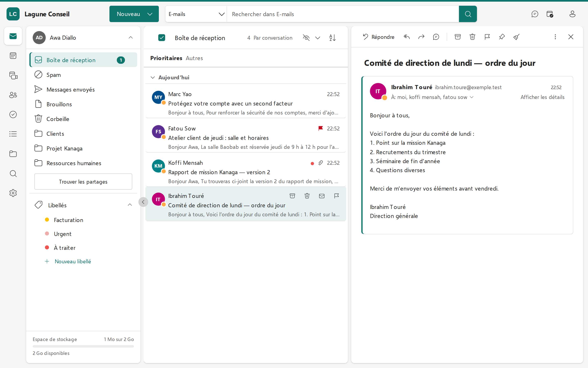The width and height of the screenshot is (588, 368).
Task: Archive the Ibrahim Touré message row
Action: point(292,196)
